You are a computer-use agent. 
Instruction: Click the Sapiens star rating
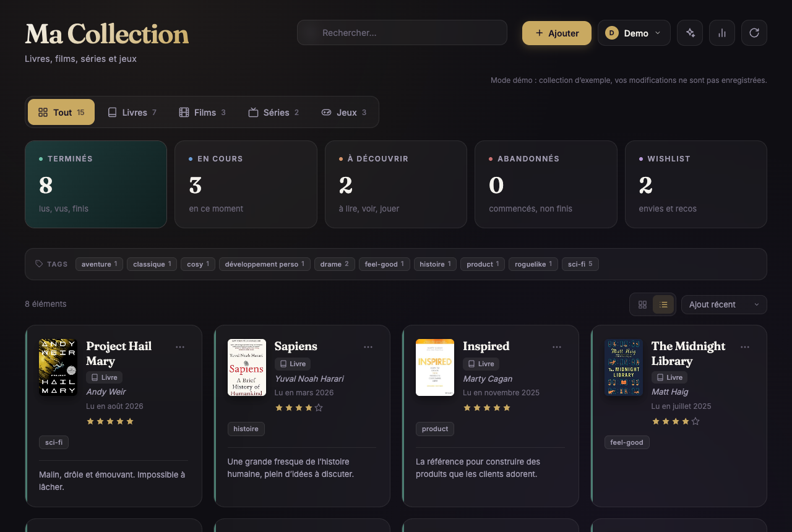click(x=299, y=408)
